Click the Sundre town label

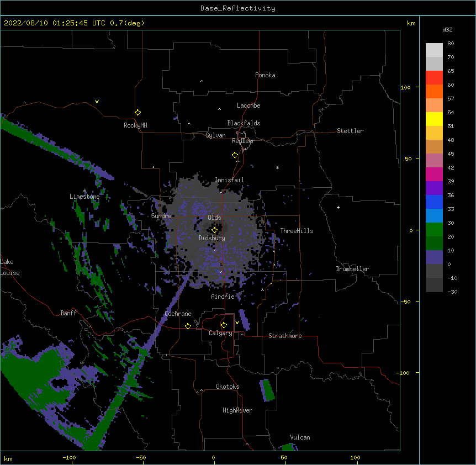[x=161, y=216]
